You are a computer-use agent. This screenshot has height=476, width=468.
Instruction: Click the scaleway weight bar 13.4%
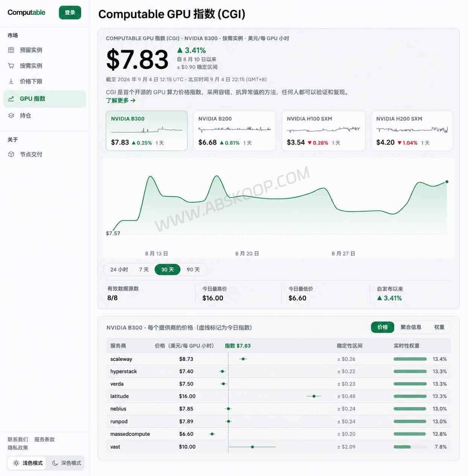tap(410, 359)
